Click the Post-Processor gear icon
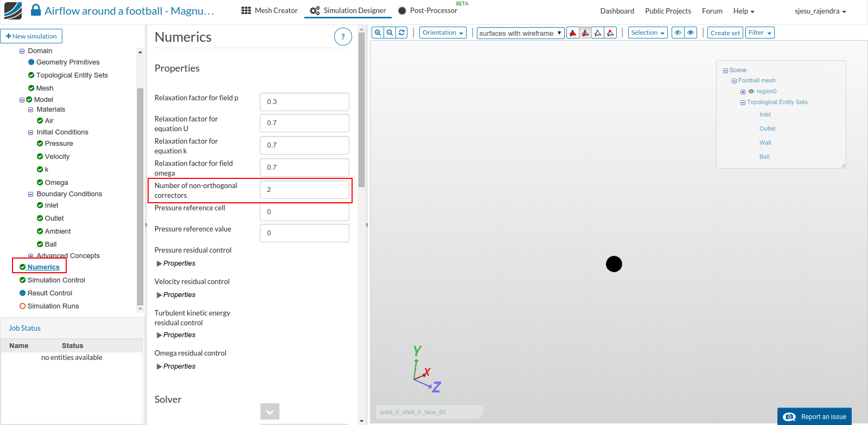 (402, 11)
